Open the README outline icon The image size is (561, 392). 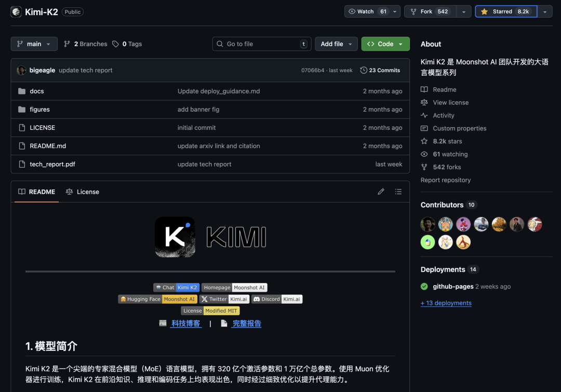tap(398, 192)
